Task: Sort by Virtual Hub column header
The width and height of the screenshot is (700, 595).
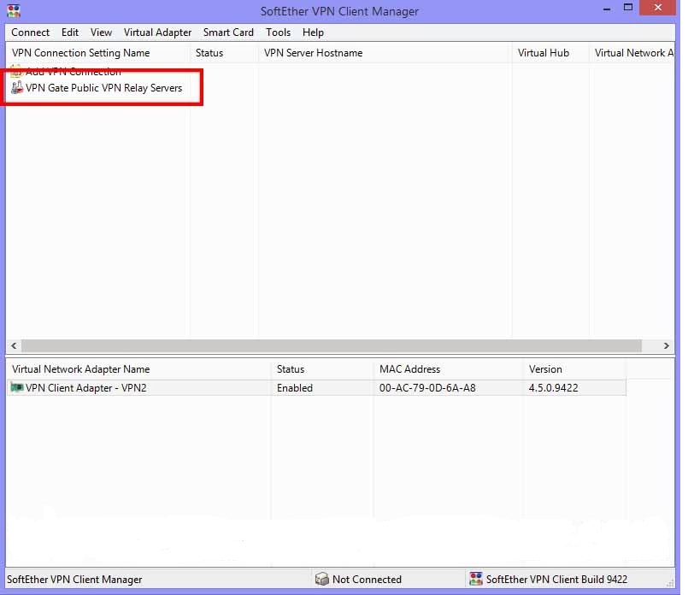Action: point(550,53)
